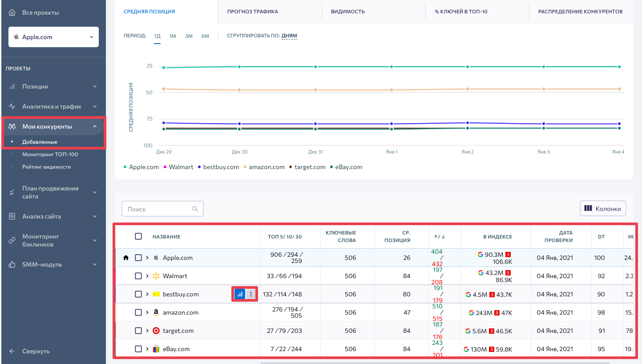Screen dimensions: 642x364
Task: Toggle the select-all checkbox in table header
Action: [x=138, y=236]
